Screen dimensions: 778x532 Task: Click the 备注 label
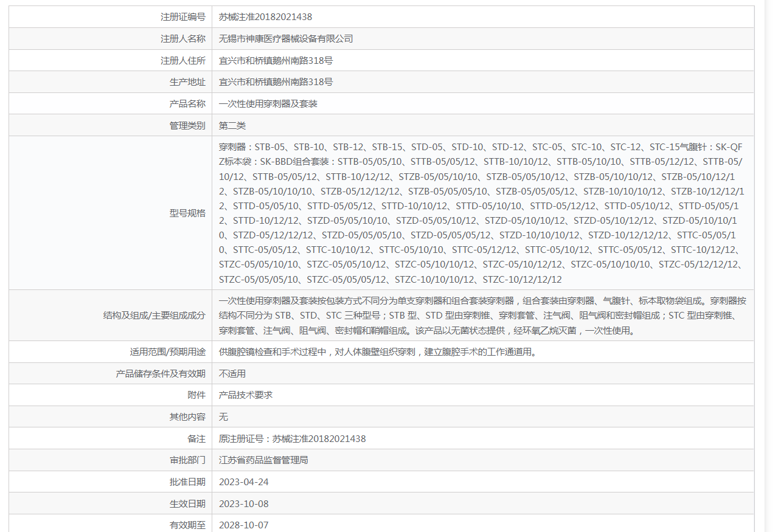[196, 438]
